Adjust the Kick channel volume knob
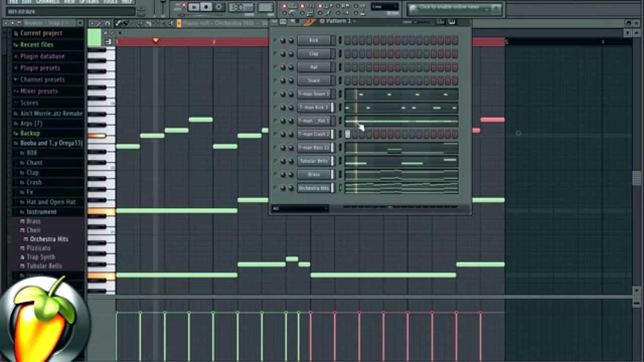The image size is (644, 362). pos(291,40)
